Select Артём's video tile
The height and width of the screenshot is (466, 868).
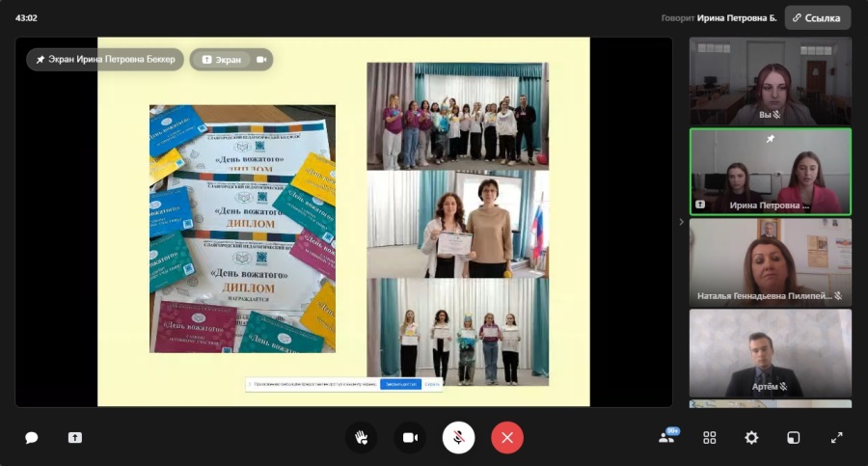pyautogui.click(x=770, y=352)
